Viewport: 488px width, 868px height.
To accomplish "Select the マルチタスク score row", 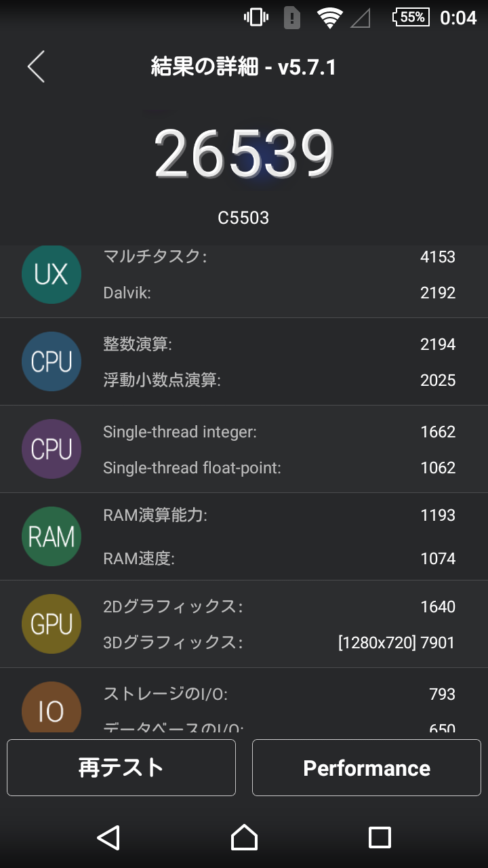I will point(271,257).
